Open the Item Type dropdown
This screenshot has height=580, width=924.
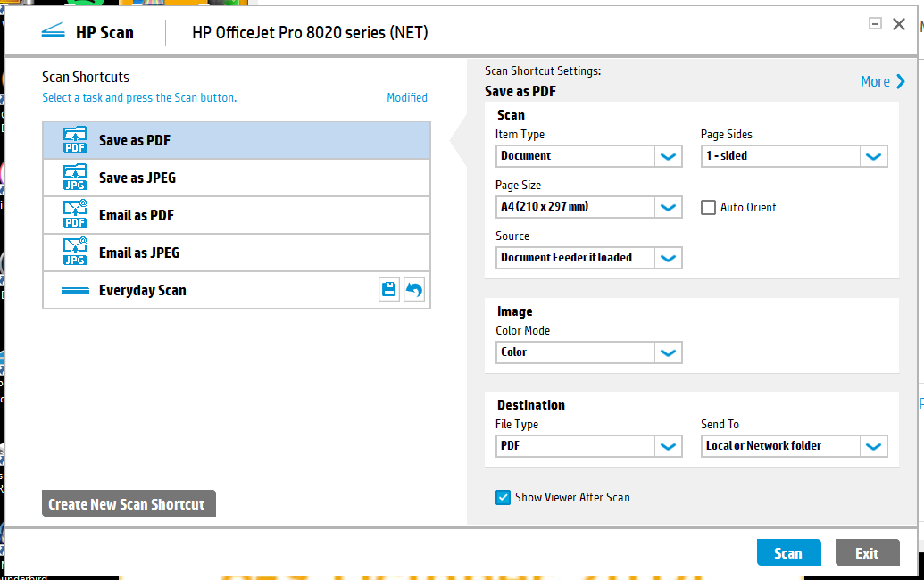668,156
